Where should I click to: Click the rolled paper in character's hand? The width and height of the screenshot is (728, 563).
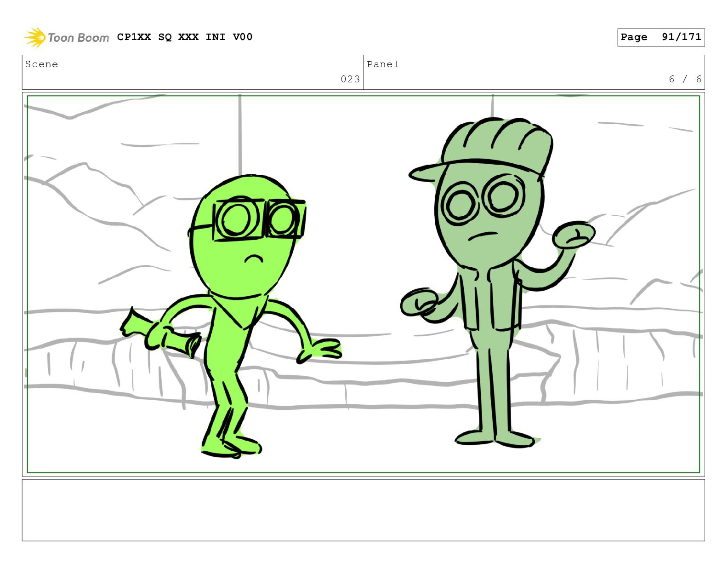click(159, 332)
